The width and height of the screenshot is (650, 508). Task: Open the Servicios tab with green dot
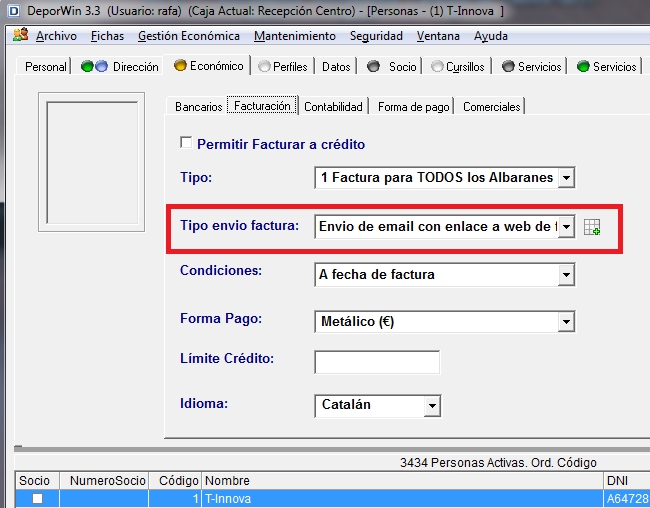pos(606,66)
